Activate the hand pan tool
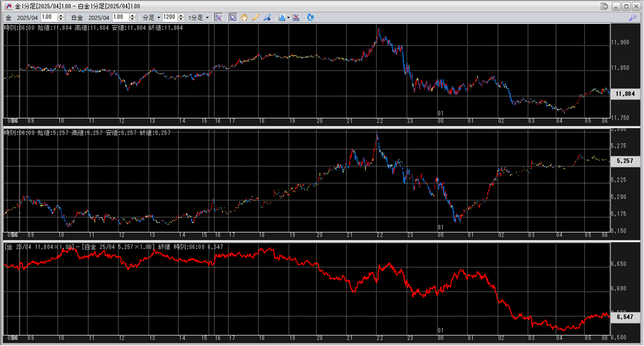Viewport: 644px width, 346px height. [244, 18]
